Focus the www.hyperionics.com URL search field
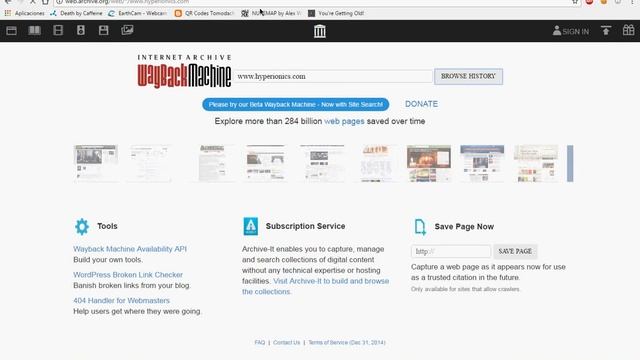 (333, 76)
